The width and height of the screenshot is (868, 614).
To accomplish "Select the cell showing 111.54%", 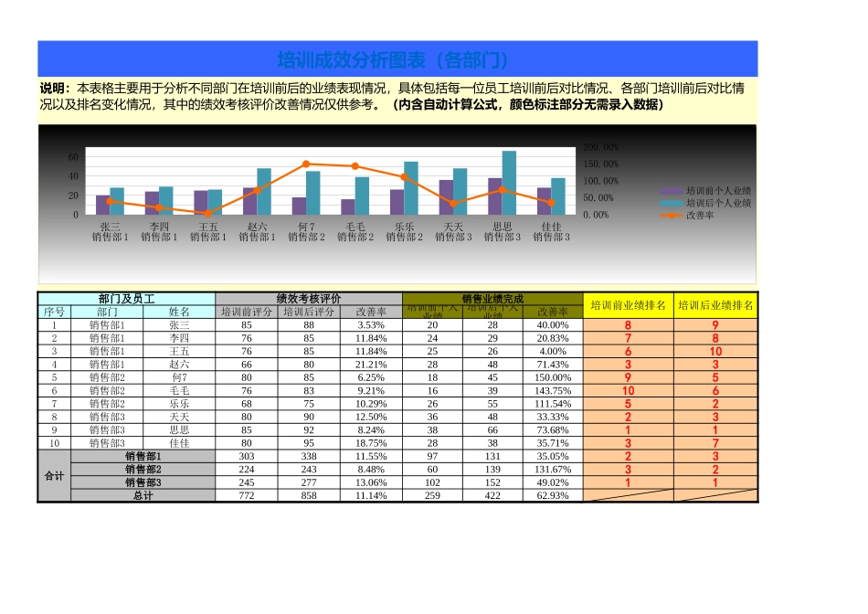I will click(x=553, y=404).
